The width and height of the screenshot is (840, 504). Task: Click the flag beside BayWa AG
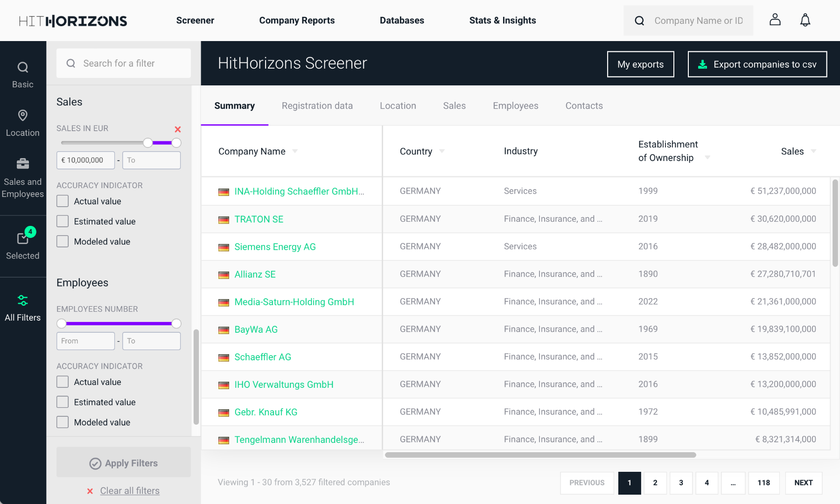[x=224, y=330]
